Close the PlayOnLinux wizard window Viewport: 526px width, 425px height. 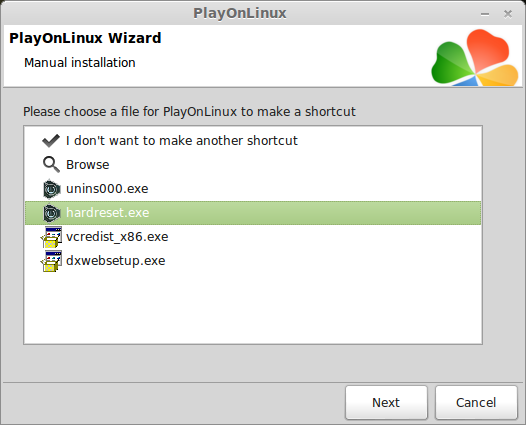point(508,14)
